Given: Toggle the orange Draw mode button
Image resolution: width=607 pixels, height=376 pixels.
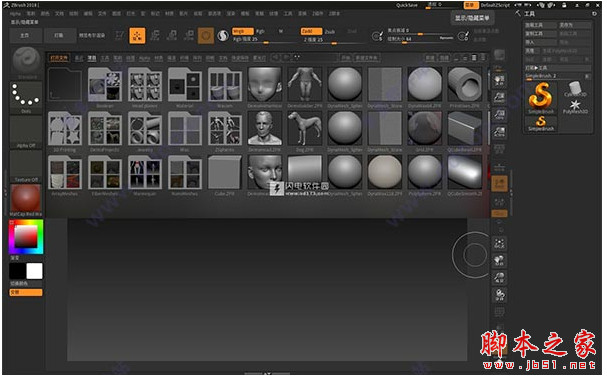Looking at the screenshot, I should [137, 35].
